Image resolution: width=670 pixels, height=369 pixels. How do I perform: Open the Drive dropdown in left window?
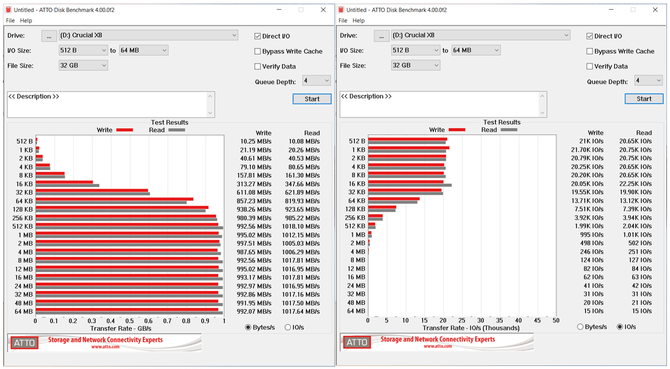[x=148, y=35]
